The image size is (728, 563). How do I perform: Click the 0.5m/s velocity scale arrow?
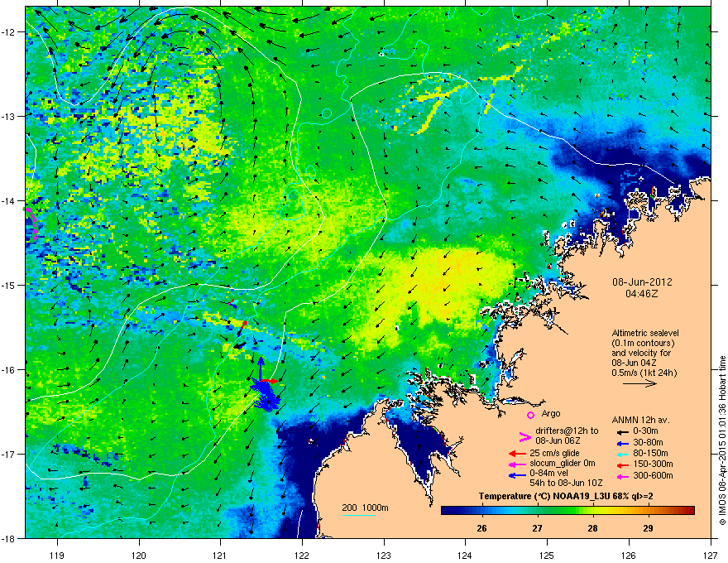639,383
